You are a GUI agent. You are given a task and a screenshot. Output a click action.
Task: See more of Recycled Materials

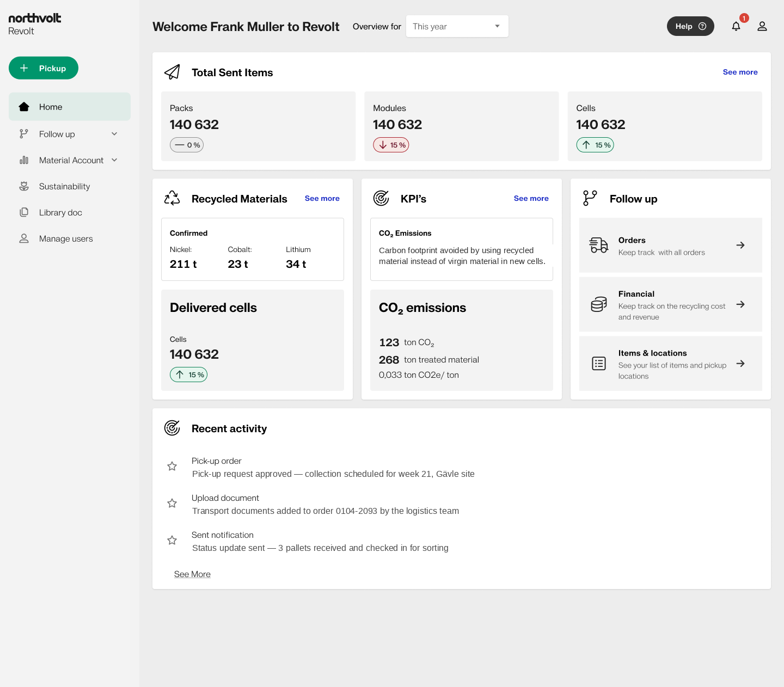click(322, 198)
